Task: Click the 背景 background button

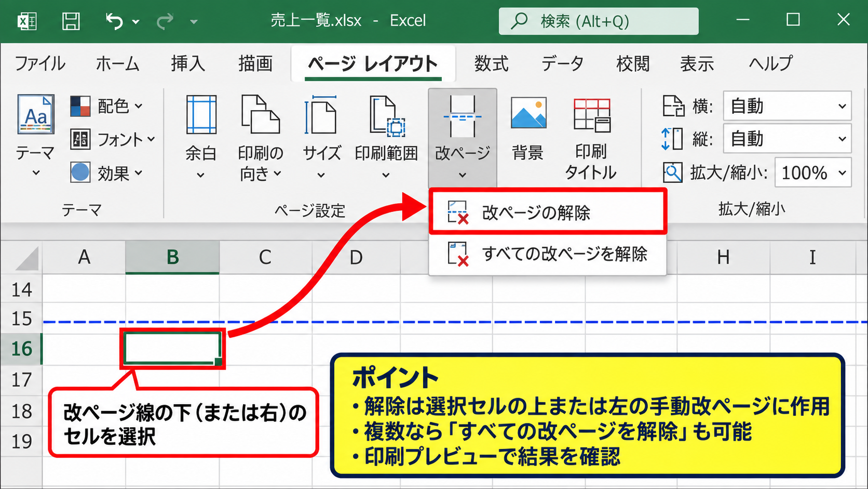Action: point(528,130)
